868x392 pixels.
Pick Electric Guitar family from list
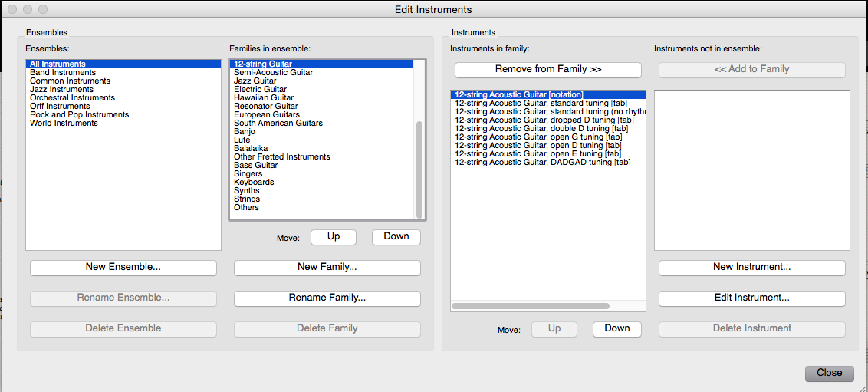[x=260, y=90]
